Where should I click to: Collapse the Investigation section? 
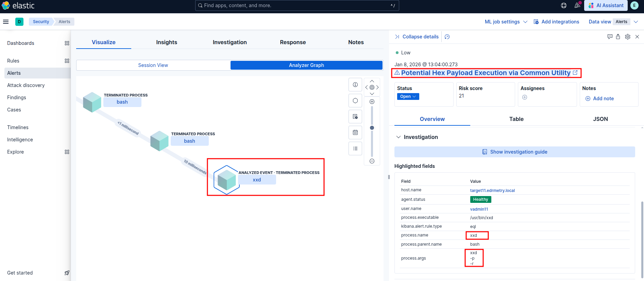[x=399, y=137]
